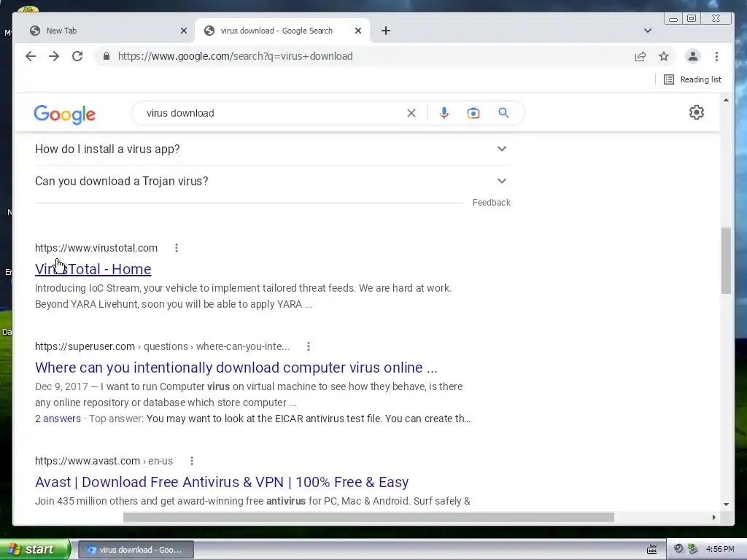This screenshot has height=560, width=747.
Task: Close the New Tab tab
Action: click(184, 31)
